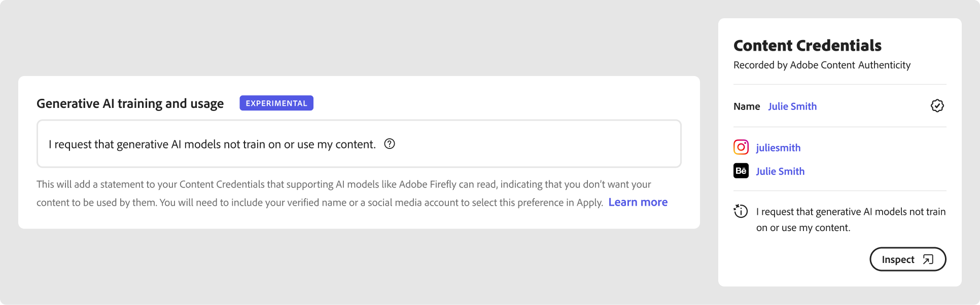The width and height of the screenshot is (980, 305).
Task: Click the verified badge beside Julie Smith
Action: (x=937, y=106)
